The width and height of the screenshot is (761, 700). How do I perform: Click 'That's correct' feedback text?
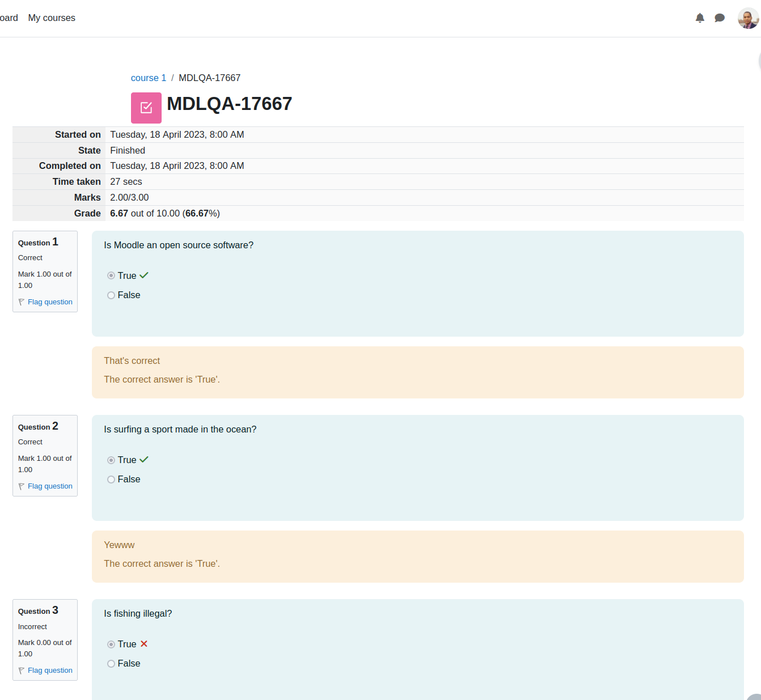click(132, 361)
